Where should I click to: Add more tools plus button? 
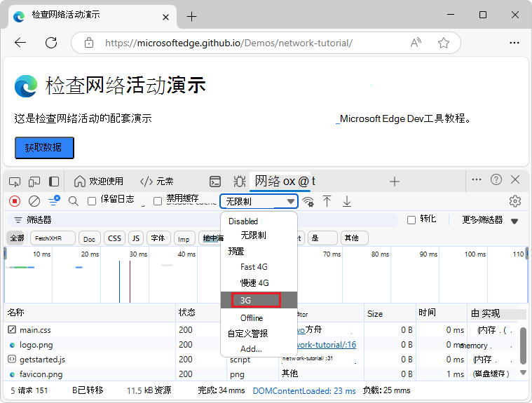[x=394, y=182]
